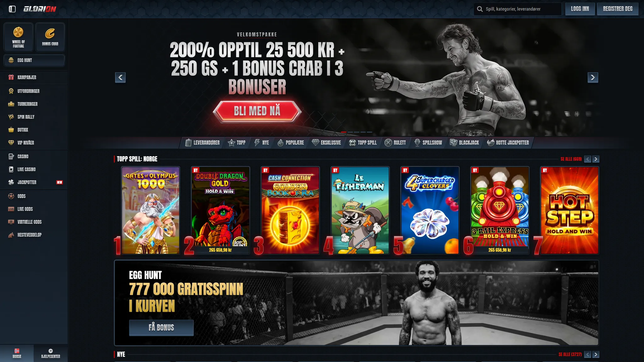This screenshot has height=362, width=644.
Task: Open VIP Nivåer diamond icon
Action: (x=11, y=143)
